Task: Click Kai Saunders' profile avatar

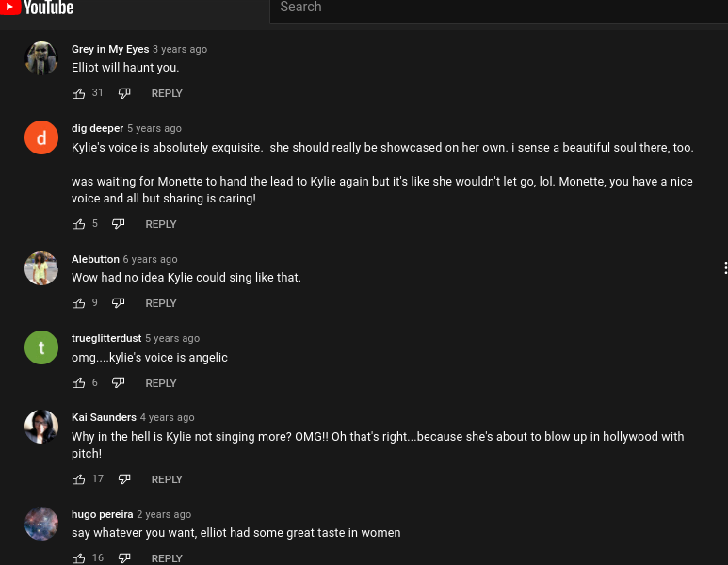Action: 41,427
